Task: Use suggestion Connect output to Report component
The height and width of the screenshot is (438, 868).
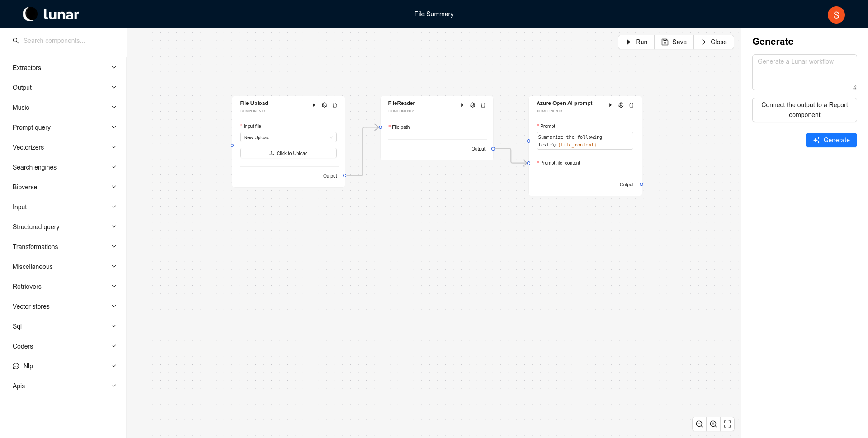Action: [x=805, y=110]
